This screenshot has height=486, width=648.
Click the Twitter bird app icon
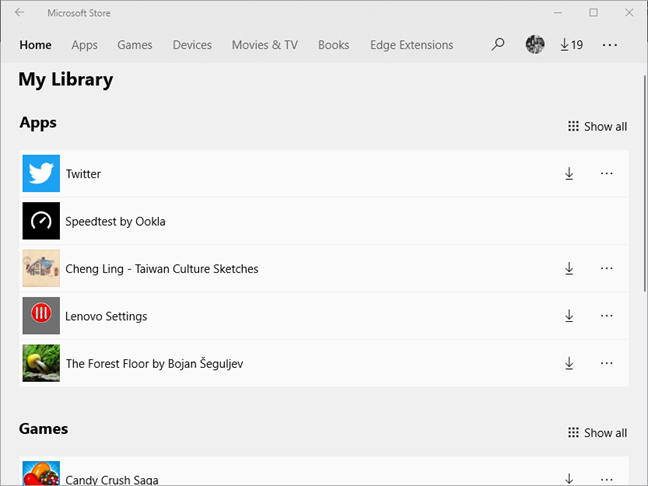pyautogui.click(x=41, y=174)
